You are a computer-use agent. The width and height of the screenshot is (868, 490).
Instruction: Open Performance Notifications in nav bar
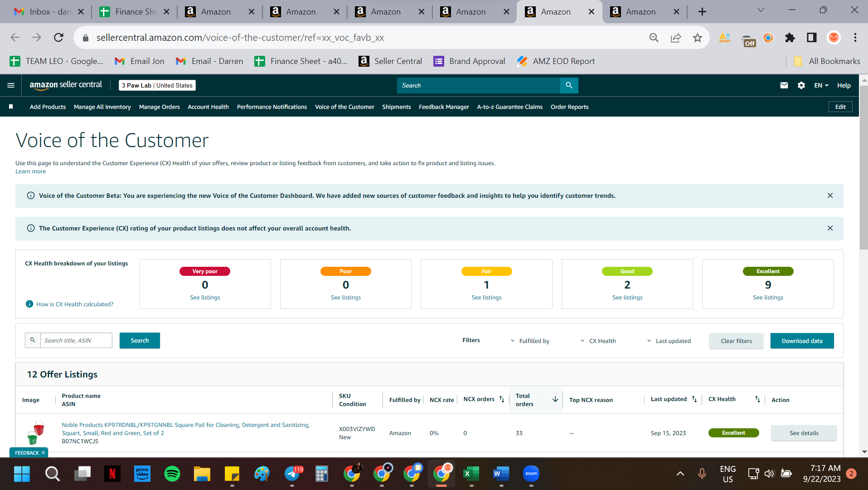pyautogui.click(x=272, y=107)
